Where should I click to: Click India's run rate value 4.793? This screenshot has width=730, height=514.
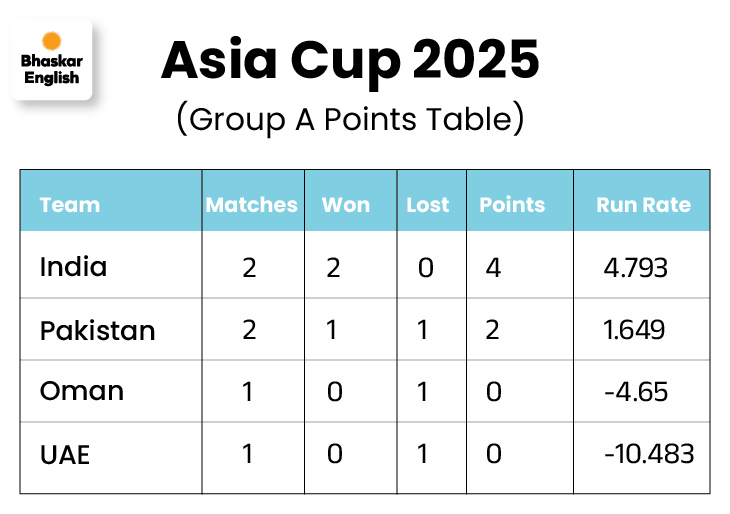pos(635,268)
